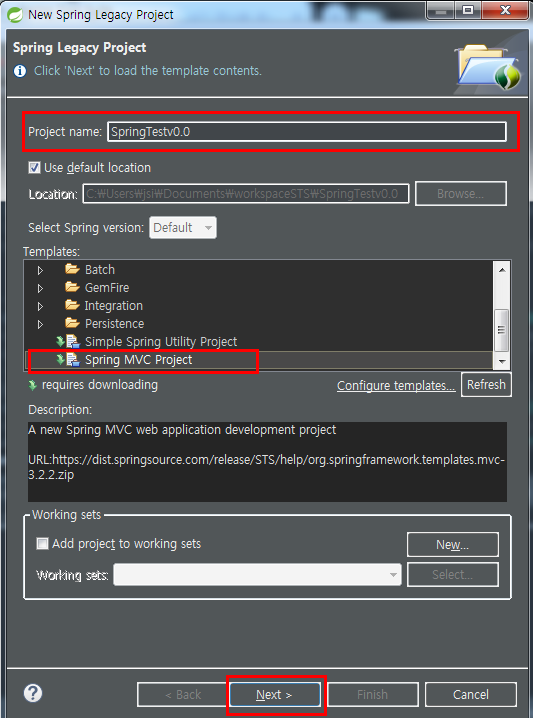Click the Batch folder icon

[x=72, y=269]
